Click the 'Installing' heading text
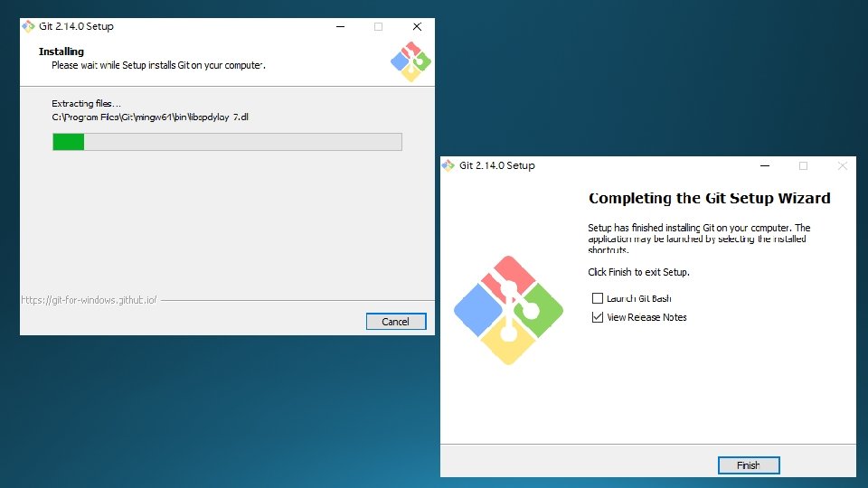Screen dimensions: 868x488 (x=61, y=52)
